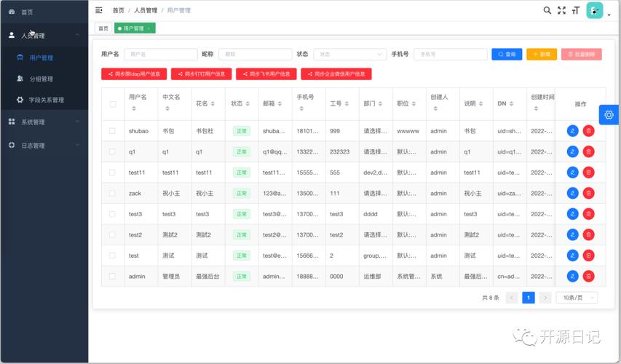Delete the test11 user row
This screenshot has width=621, height=364.
(588, 173)
